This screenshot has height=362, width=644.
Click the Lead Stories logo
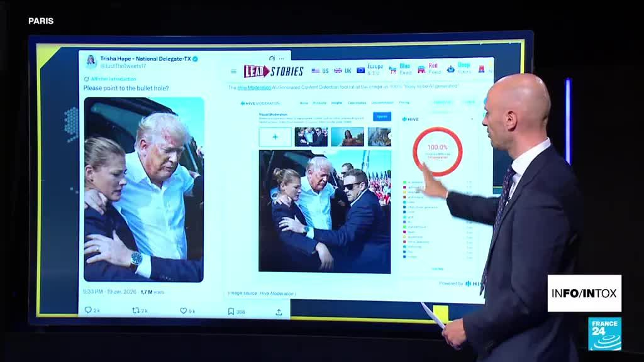pyautogui.click(x=274, y=72)
